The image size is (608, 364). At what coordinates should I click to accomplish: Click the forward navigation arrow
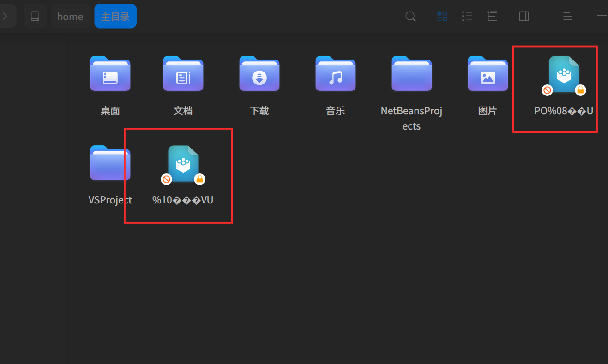pyautogui.click(x=6, y=16)
